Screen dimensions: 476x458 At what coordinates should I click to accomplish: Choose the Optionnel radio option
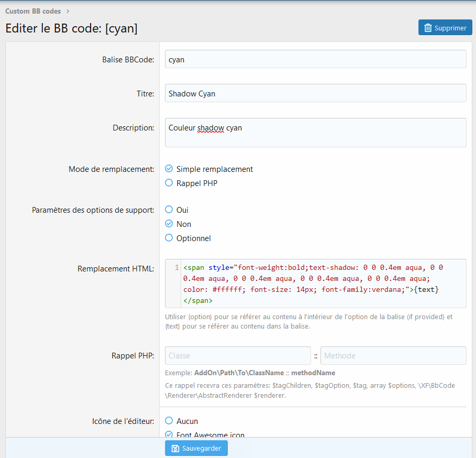click(x=169, y=238)
